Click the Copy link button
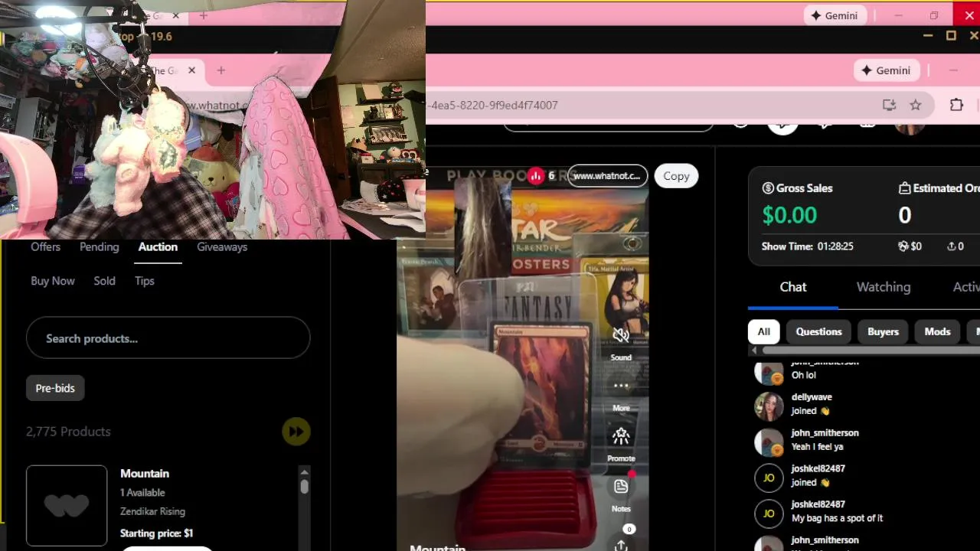This screenshot has height=551, width=980. pos(676,176)
